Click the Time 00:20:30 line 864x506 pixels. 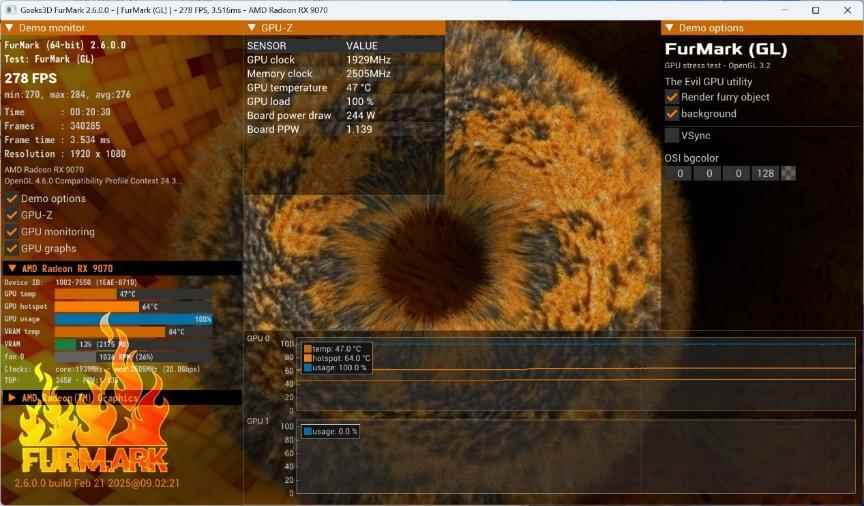click(57, 112)
